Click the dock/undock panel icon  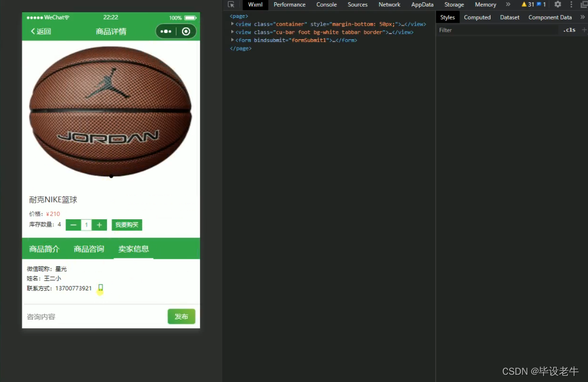[x=584, y=4]
